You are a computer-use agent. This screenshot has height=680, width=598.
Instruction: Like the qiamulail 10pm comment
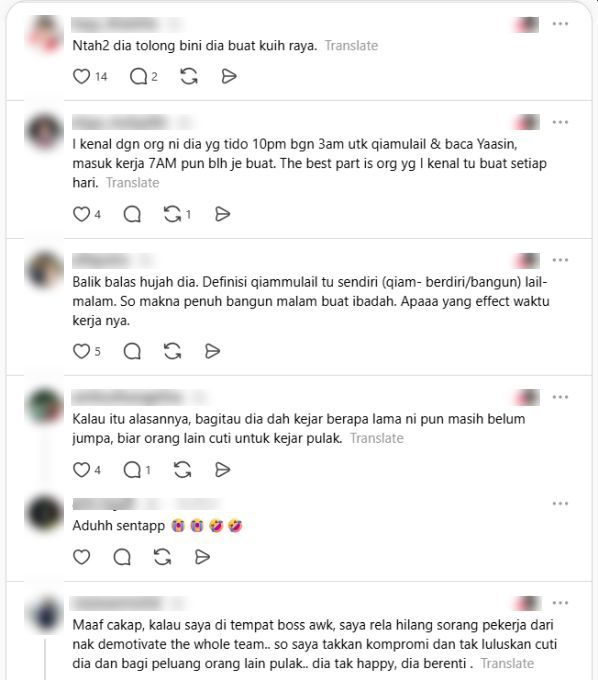click(81, 214)
